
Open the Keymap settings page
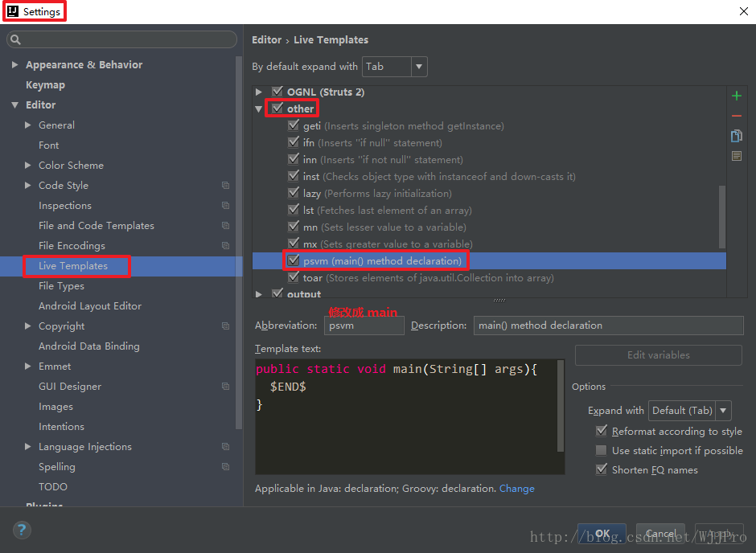45,85
